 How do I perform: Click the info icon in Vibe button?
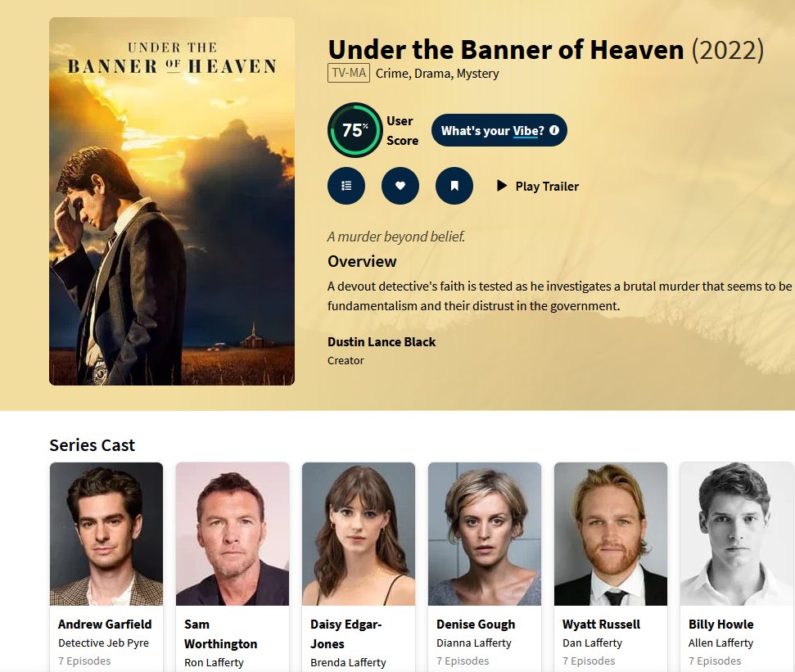554,130
